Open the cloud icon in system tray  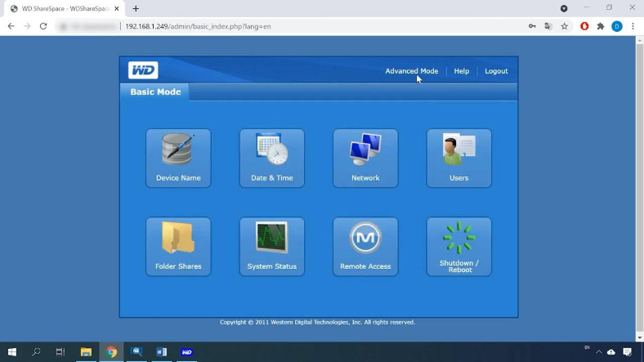click(x=611, y=352)
